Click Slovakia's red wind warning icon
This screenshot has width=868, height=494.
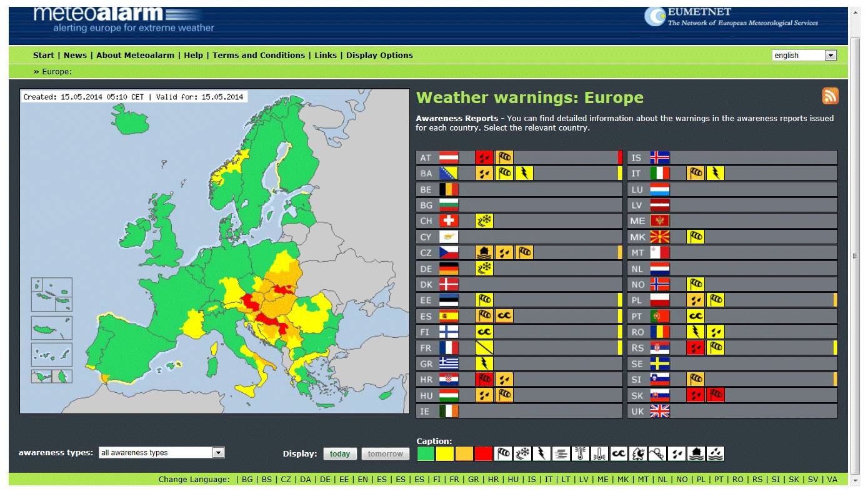pyautogui.click(x=715, y=395)
